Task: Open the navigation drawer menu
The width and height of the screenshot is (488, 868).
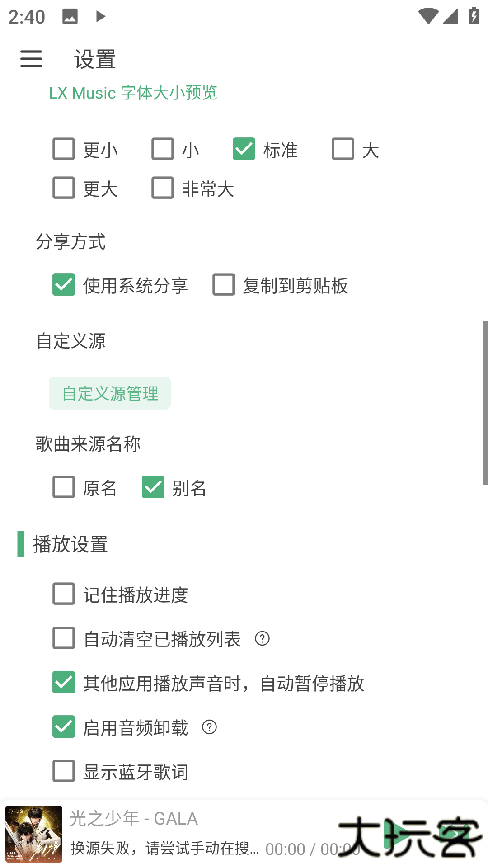Action: pyautogui.click(x=31, y=59)
